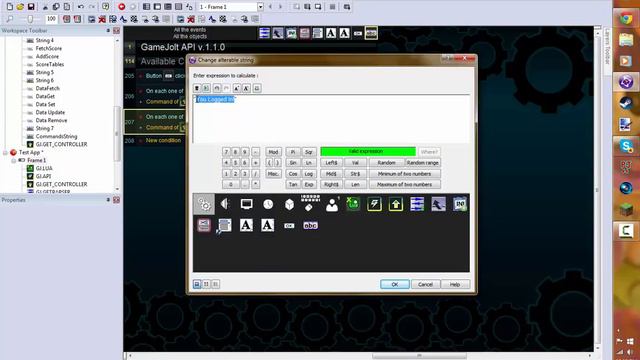
Task: Select CommandsString in workspace tree
Action: coord(56,136)
